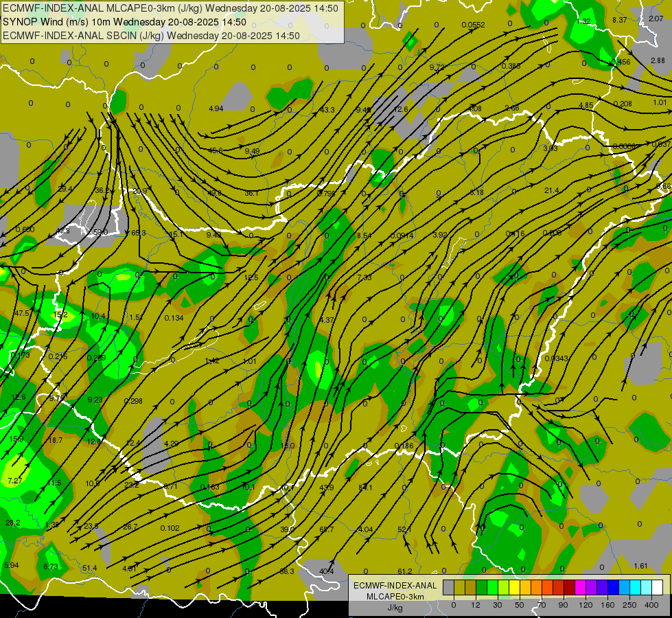The height and width of the screenshot is (618, 672).
Task: Click the map value 5.94
Action: (x=12, y=565)
